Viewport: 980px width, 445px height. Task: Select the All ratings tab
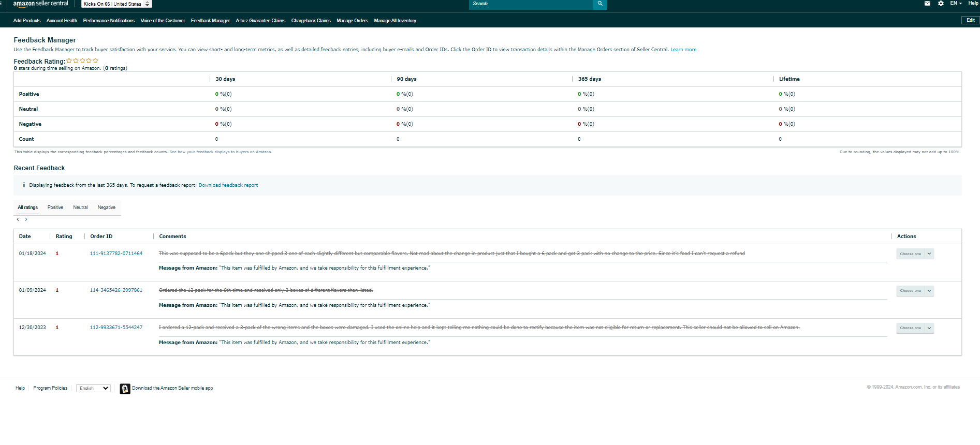click(x=28, y=207)
